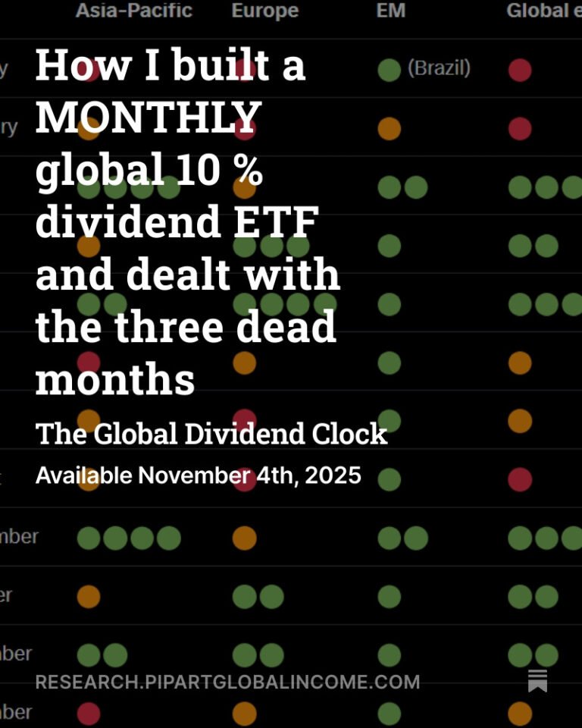Select the orange dot in EM column's second row
The height and width of the screenshot is (728, 582).
pos(389,129)
